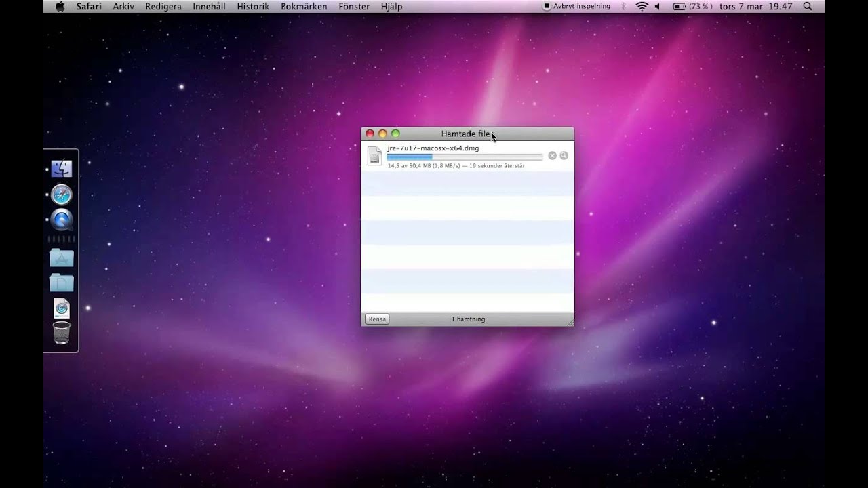Open the document file icon in Dock
Image resolution: width=868 pixels, height=488 pixels.
[x=61, y=308]
